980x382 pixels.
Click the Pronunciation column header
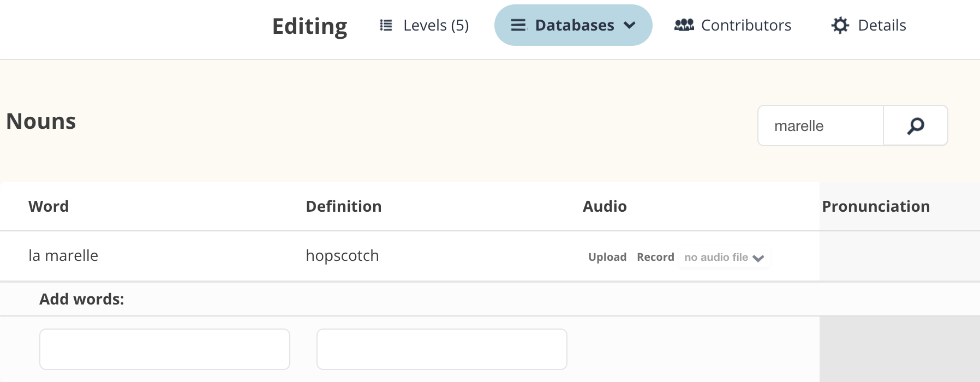[x=875, y=206]
